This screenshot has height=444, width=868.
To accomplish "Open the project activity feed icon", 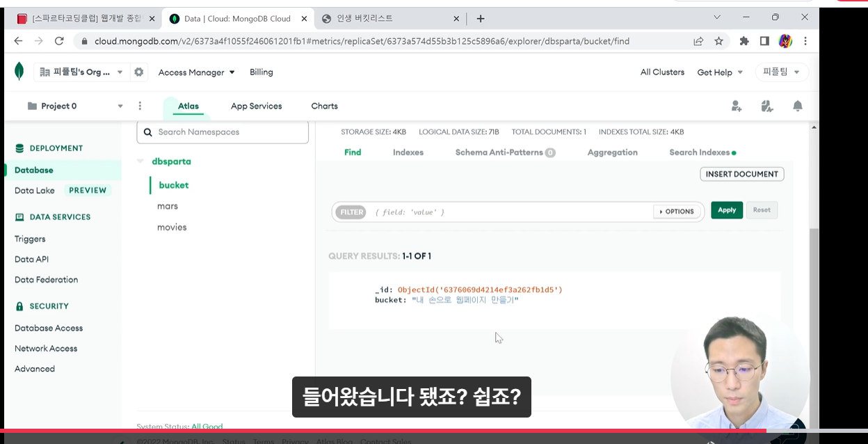I will [767, 106].
